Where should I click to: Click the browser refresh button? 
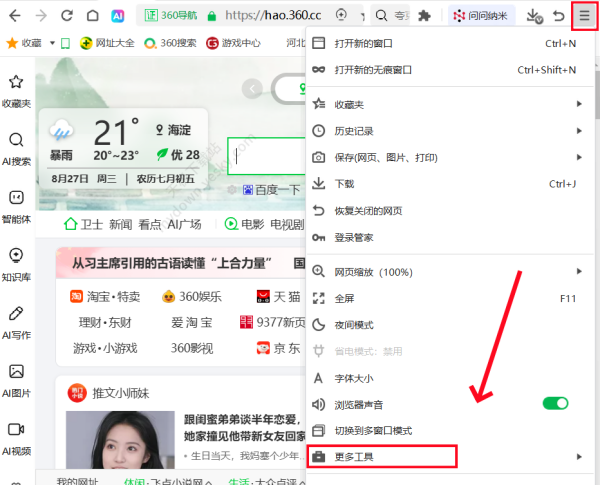tap(65, 16)
